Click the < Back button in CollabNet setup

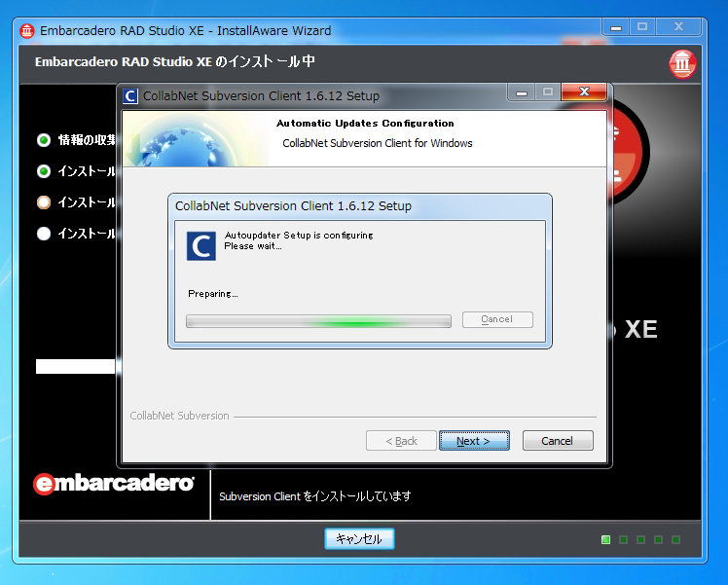pyautogui.click(x=401, y=441)
